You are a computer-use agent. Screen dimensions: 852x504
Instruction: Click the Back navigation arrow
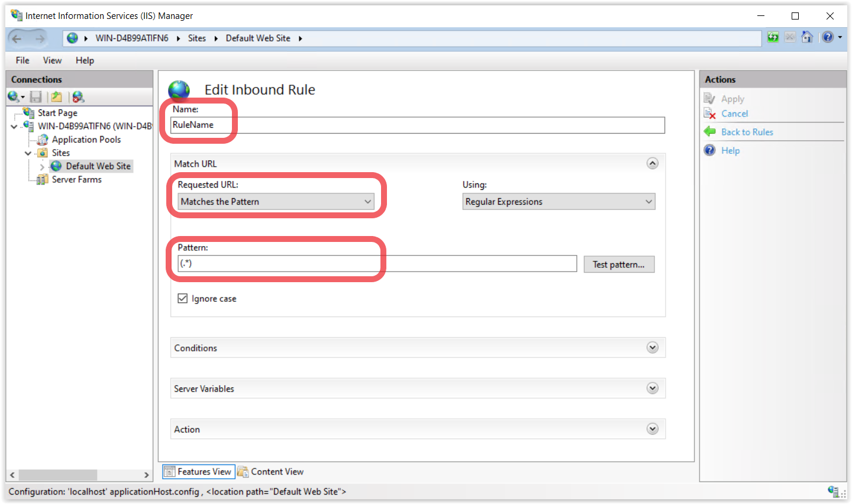[17, 38]
